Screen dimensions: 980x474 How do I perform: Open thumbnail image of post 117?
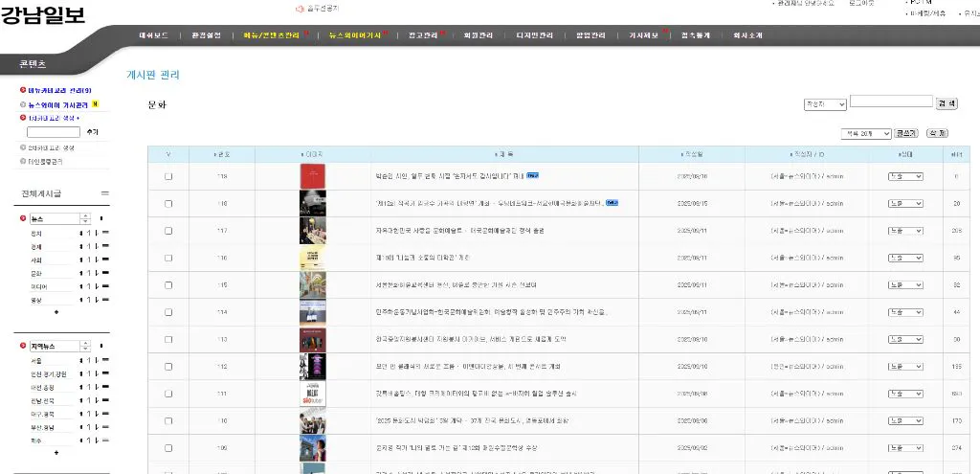[x=313, y=231]
